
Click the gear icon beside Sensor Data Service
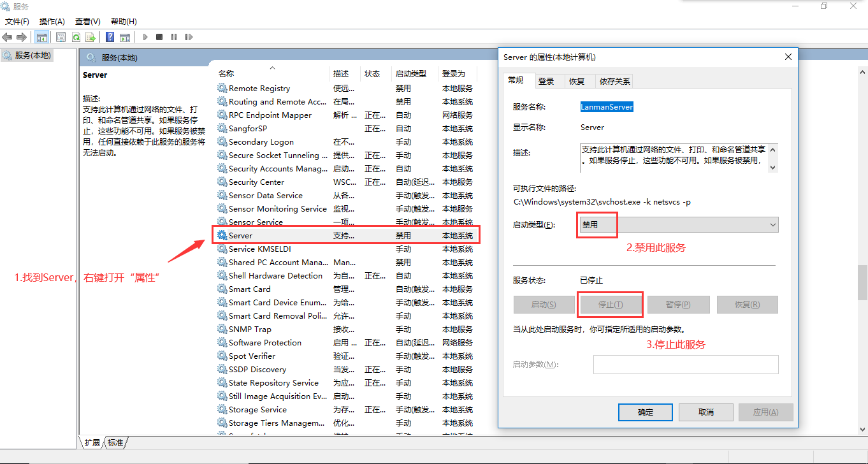pyautogui.click(x=222, y=195)
